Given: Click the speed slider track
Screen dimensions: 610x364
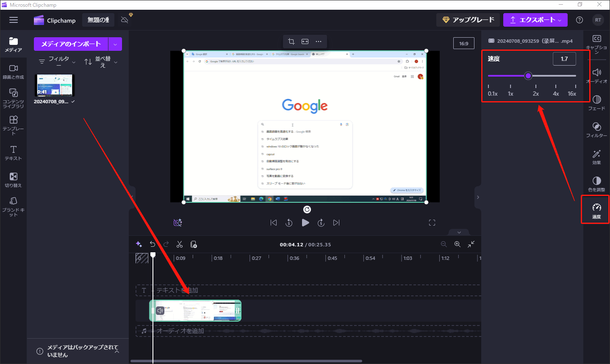Looking at the screenshot, I should click(x=532, y=76).
